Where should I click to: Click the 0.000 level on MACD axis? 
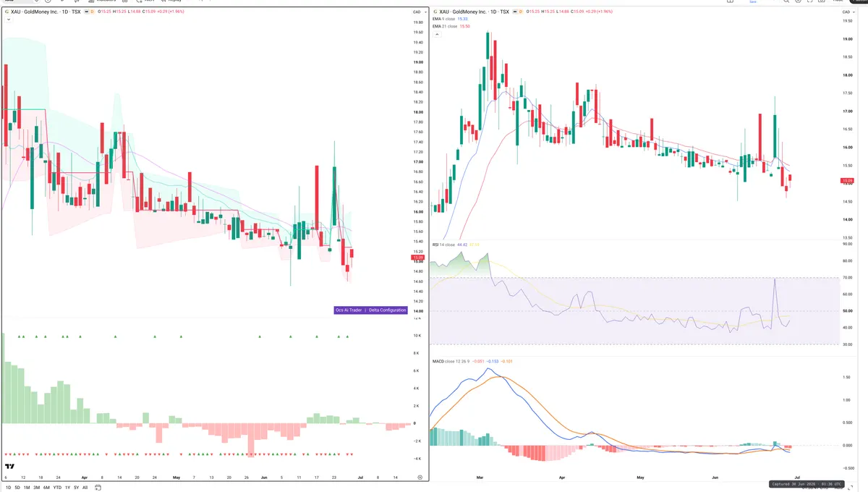pyautogui.click(x=848, y=445)
